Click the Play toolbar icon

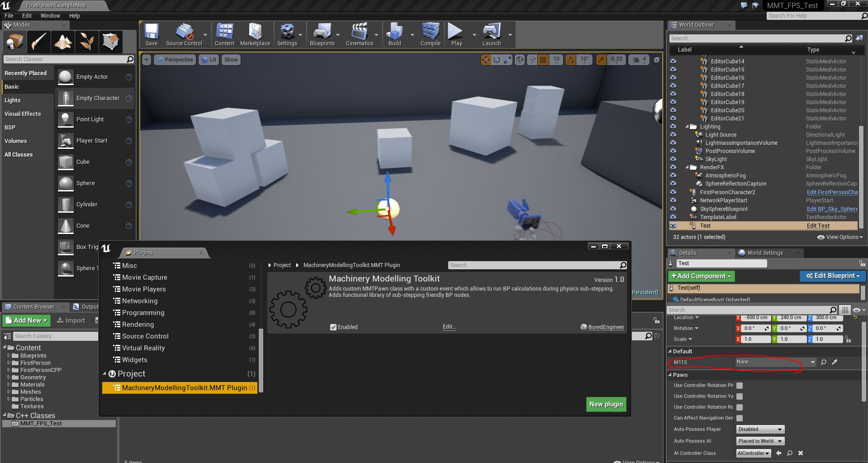(x=456, y=34)
